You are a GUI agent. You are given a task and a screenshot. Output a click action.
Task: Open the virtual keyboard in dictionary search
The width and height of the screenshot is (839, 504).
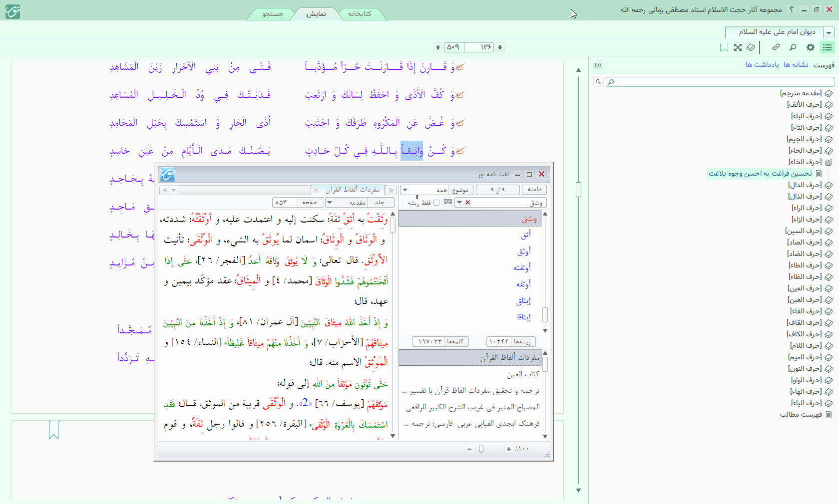coord(448,202)
